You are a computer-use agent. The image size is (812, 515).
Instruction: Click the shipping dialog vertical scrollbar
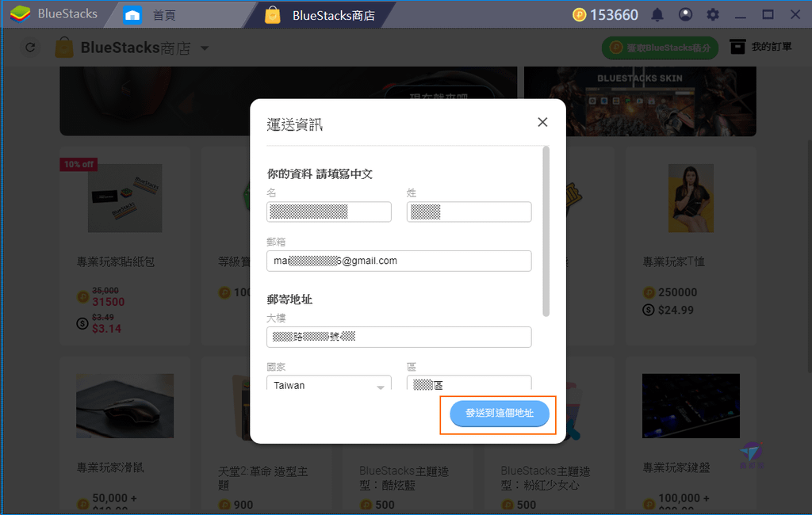(x=546, y=231)
